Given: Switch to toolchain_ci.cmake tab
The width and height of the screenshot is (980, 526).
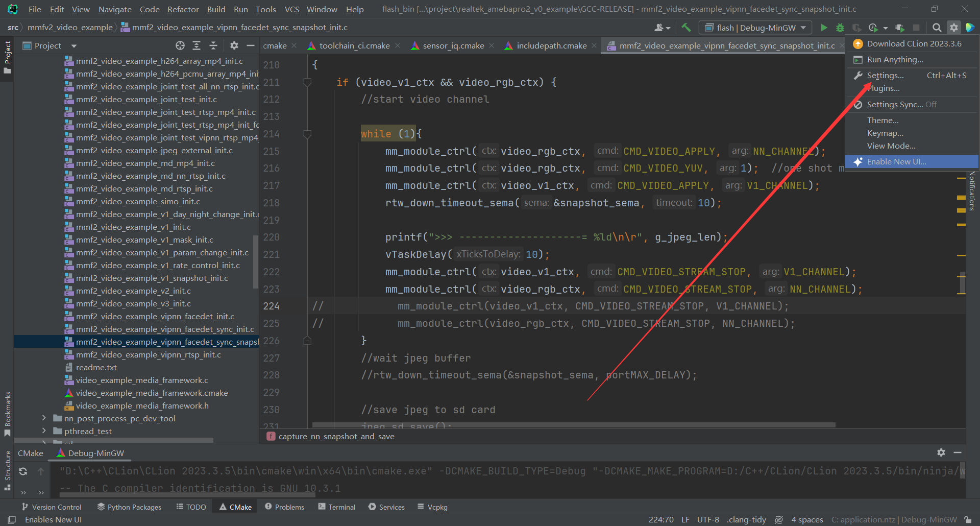Looking at the screenshot, I should (x=354, y=45).
